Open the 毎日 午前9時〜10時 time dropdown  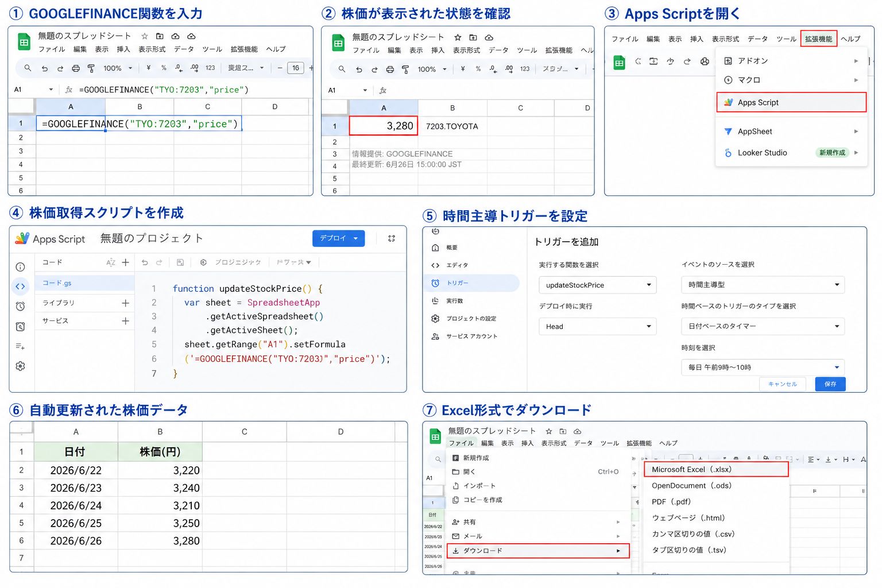(x=763, y=367)
